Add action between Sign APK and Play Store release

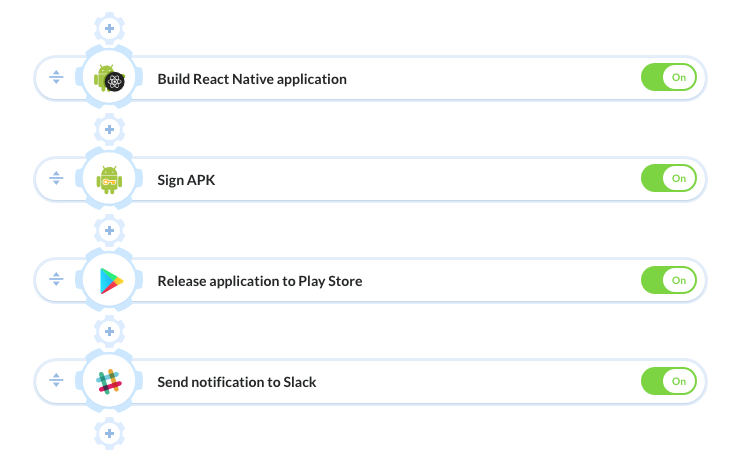(109, 230)
